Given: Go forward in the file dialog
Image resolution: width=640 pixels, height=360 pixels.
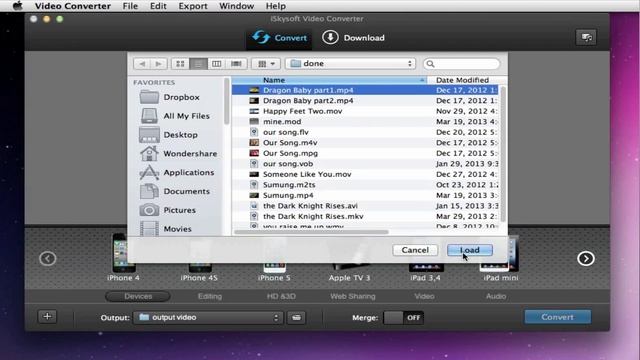Looking at the screenshot, I should coord(158,64).
